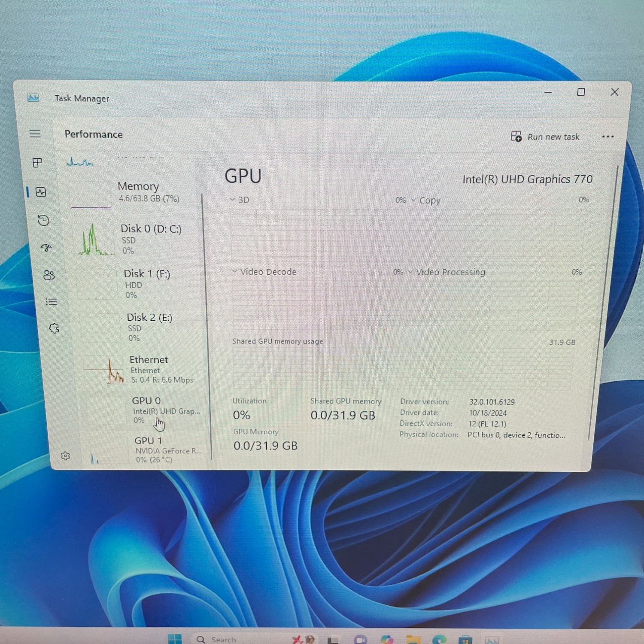Image resolution: width=644 pixels, height=644 pixels.
Task: Maximize the Task Manager window
Action: click(x=581, y=92)
